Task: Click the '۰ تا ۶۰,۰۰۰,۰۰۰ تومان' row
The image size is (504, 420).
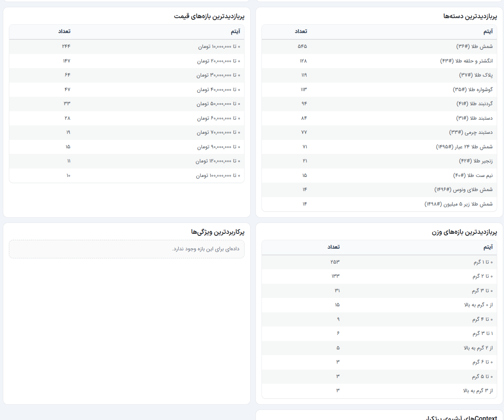Action: point(127,118)
